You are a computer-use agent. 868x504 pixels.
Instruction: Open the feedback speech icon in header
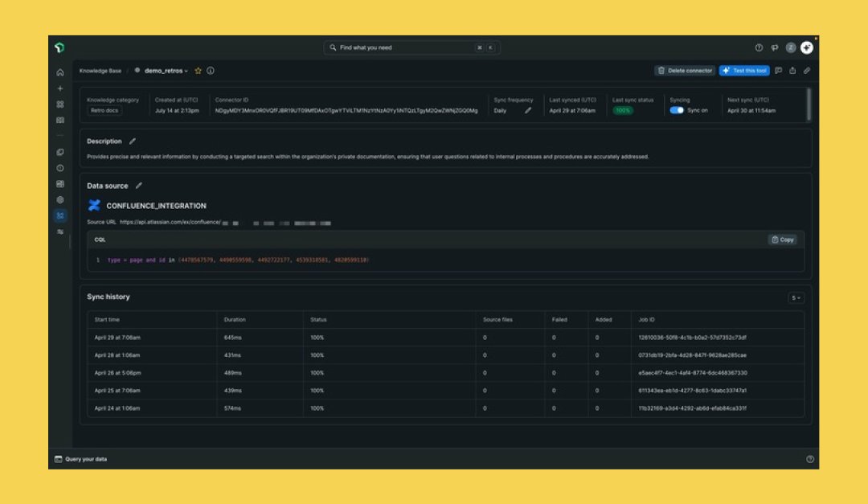pos(775,47)
